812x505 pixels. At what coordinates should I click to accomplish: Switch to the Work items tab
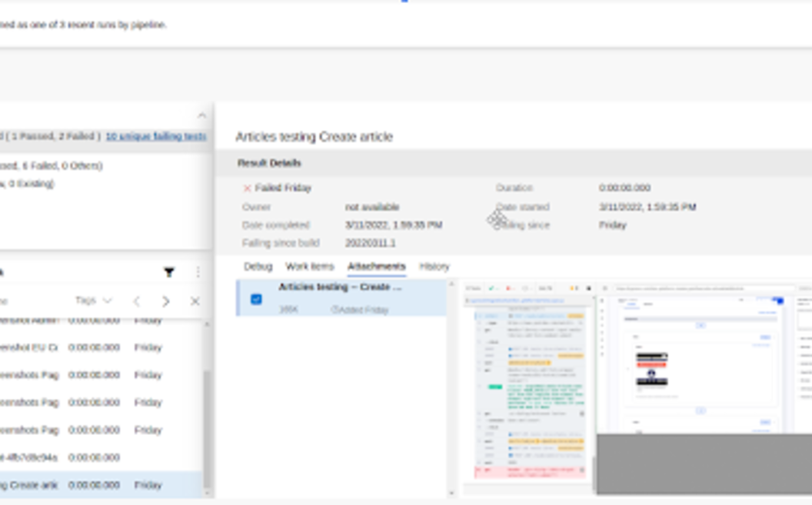pyautogui.click(x=309, y=267)
